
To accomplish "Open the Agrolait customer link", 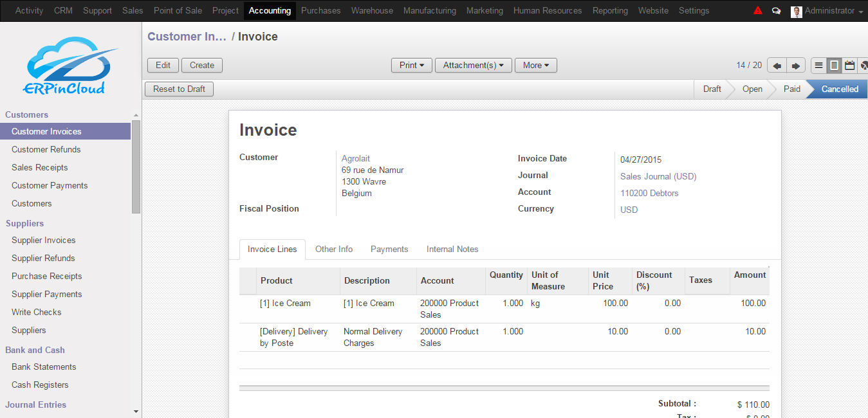I will click(356, 159).
